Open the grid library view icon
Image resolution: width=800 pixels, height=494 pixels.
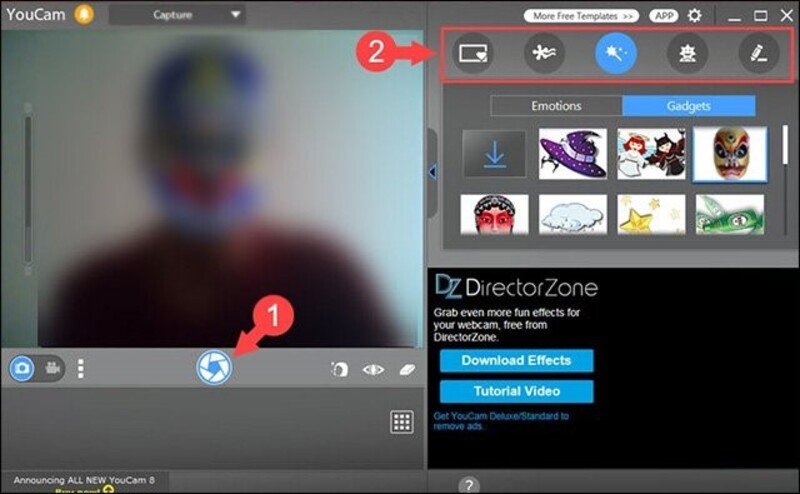[402, 422]
